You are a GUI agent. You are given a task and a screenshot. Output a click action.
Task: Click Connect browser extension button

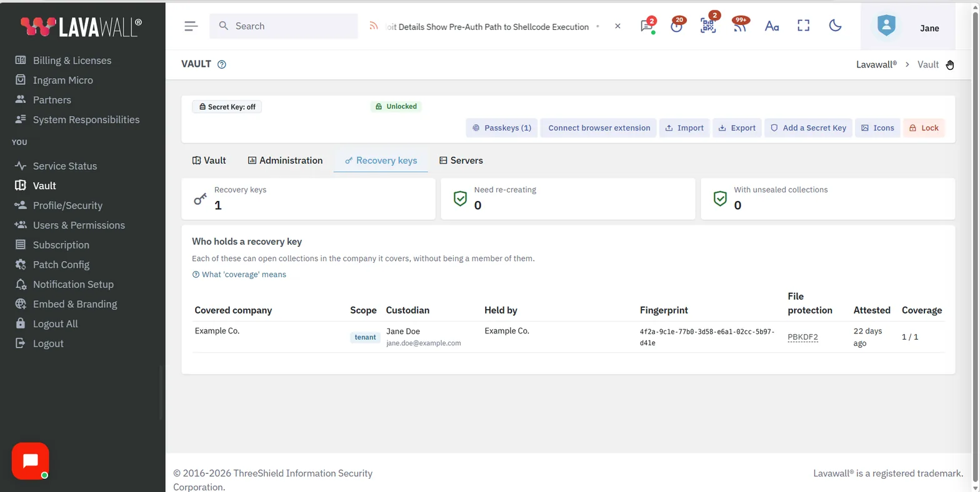(x=599, y=128)
